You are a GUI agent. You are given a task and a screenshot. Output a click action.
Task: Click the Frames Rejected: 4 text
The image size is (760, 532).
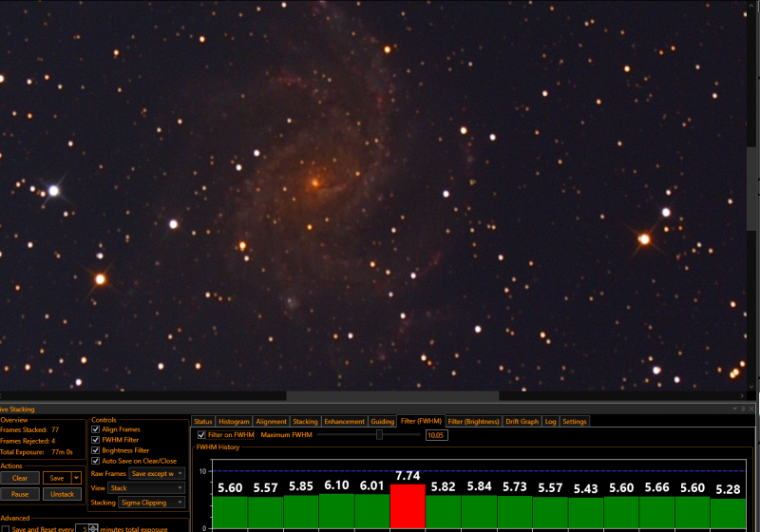(x=28, y=441)
